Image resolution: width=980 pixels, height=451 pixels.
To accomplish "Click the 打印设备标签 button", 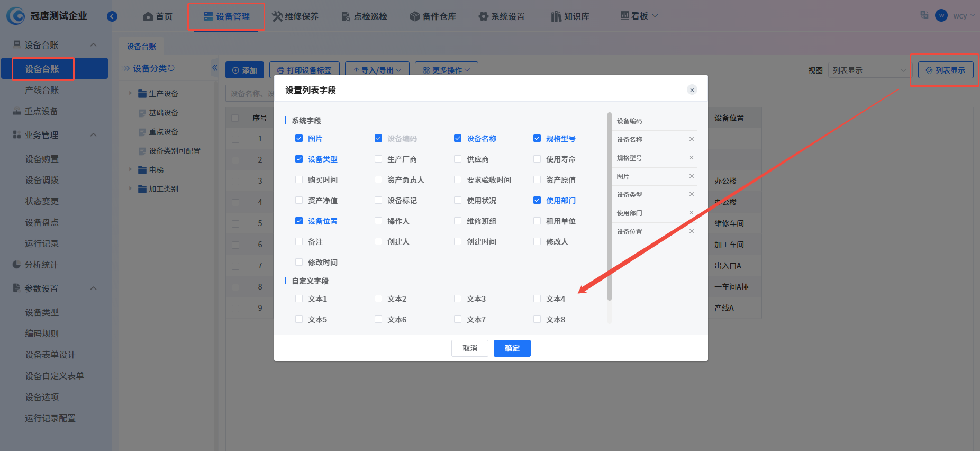I will (304, 70).
